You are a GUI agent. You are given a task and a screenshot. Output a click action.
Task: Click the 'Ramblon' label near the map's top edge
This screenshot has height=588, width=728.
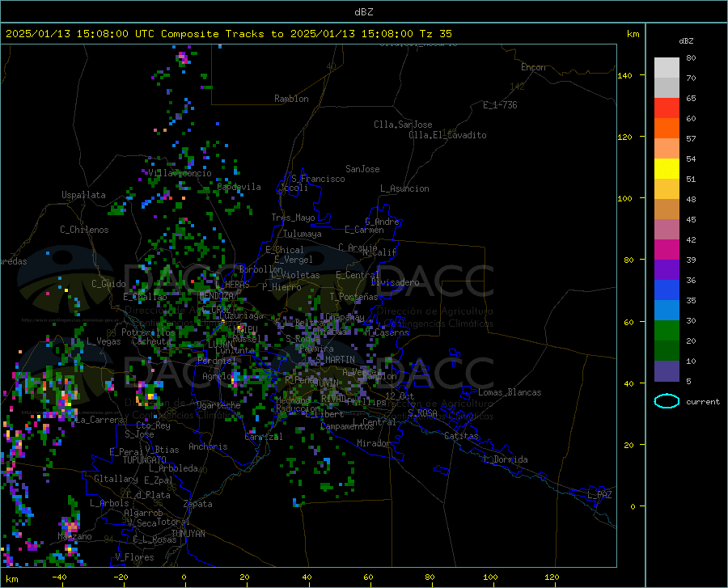point(291,99)
